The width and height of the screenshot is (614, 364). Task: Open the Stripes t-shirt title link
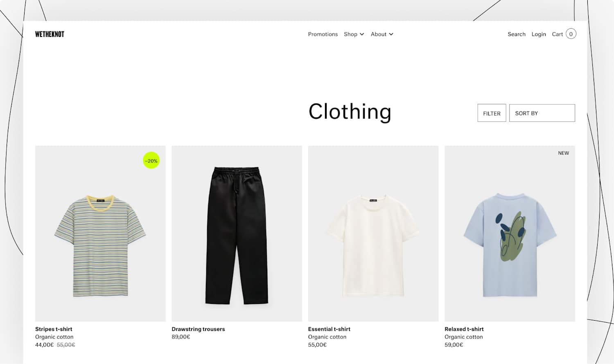tap(54, 329)
